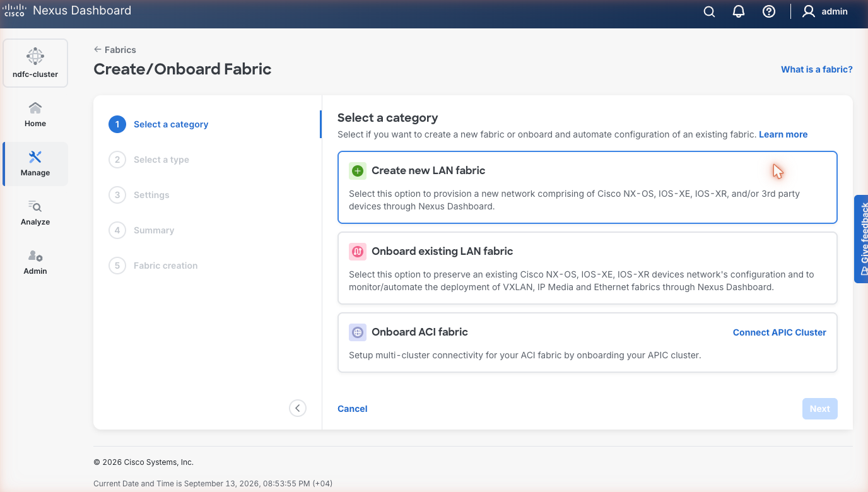
Task: Open the search magnifier icon
Action: (x=709, y=11)
